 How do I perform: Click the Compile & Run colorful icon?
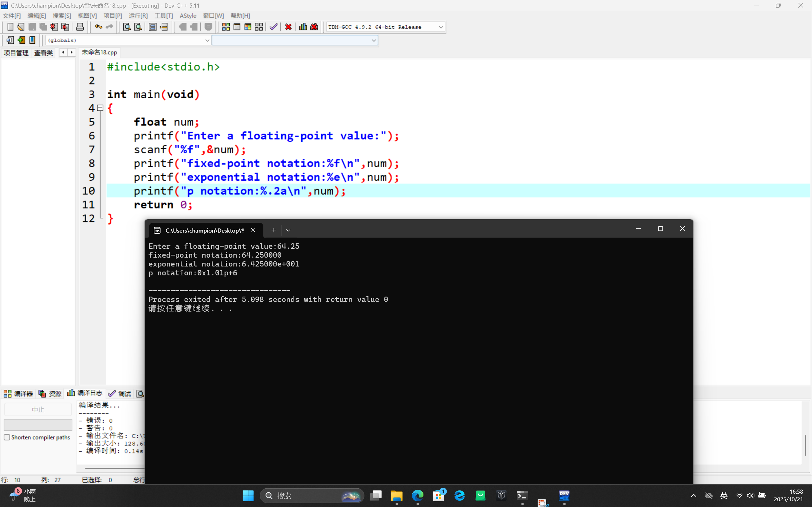248,27
